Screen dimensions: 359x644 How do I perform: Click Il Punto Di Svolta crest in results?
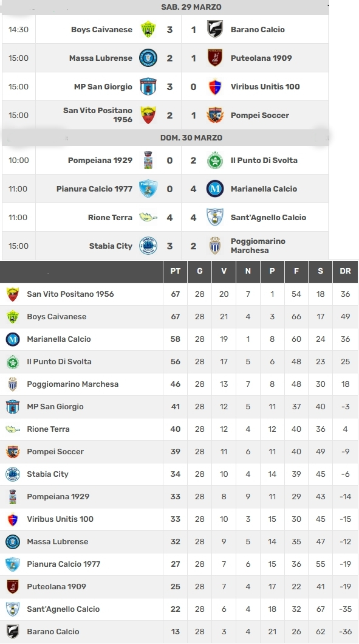pos(215,160)
